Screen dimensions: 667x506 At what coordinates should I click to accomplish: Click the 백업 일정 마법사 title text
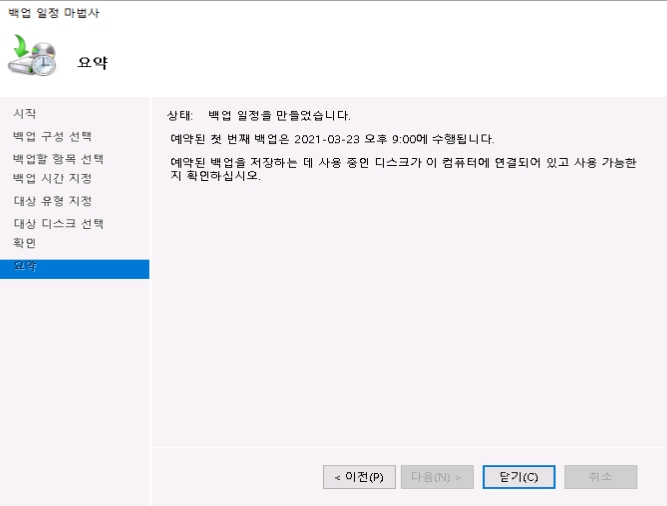(x=54, y=13)
